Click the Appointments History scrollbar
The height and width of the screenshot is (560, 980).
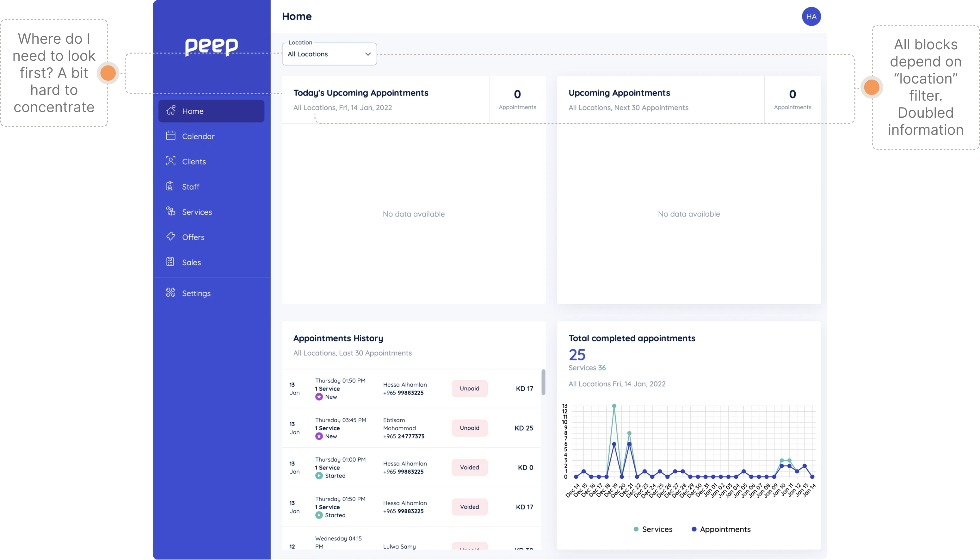click(543, 383)
